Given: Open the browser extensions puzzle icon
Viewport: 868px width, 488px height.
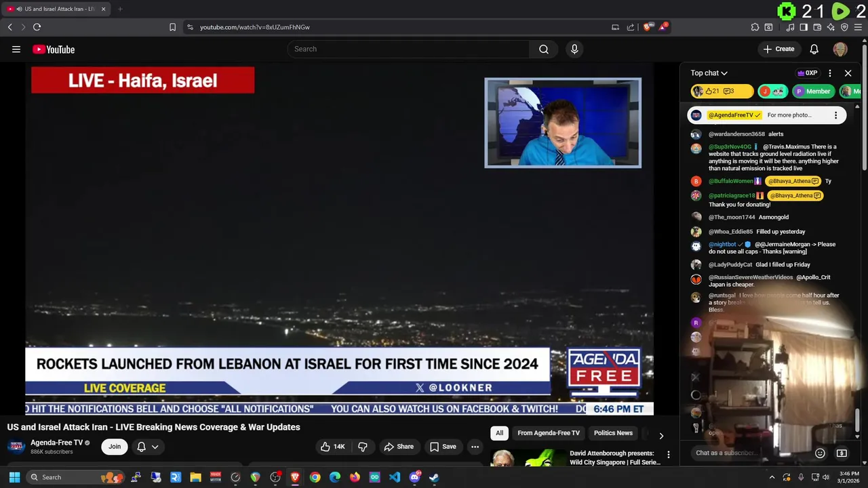Looking at the screenshot, I should click(x=755, y=27).
